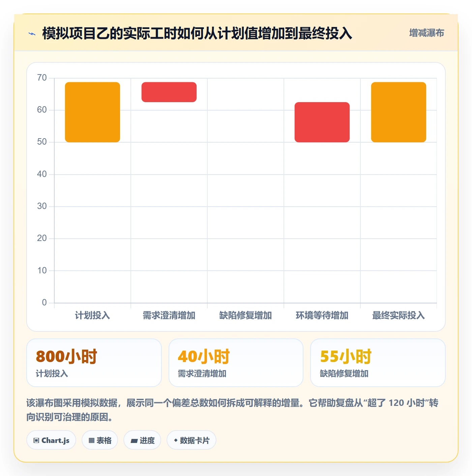Click the lightning bolt icon beside the title
This screenshot has width=472, height=476.
32,34
